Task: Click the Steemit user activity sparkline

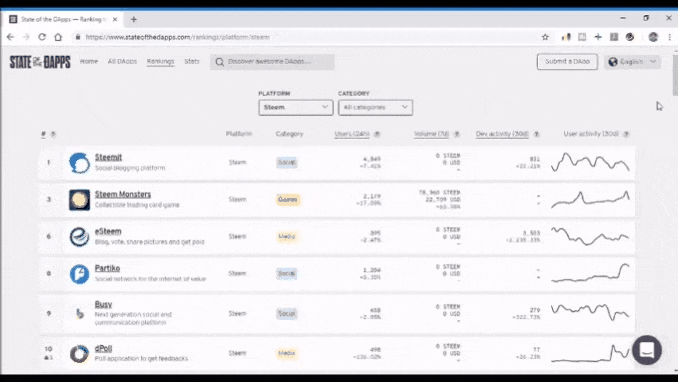Action: (590, 162)
